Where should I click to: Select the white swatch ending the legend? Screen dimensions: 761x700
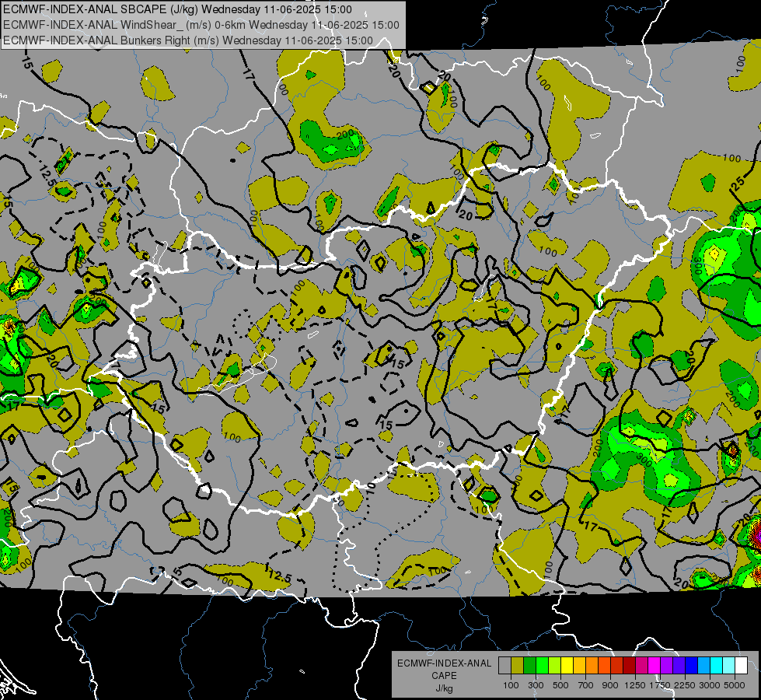tap(741, 666)
